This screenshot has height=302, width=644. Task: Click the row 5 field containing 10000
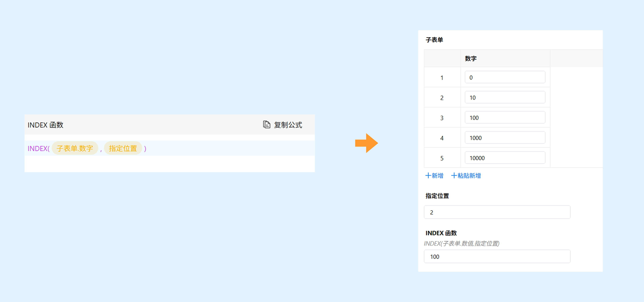(505, 158)
